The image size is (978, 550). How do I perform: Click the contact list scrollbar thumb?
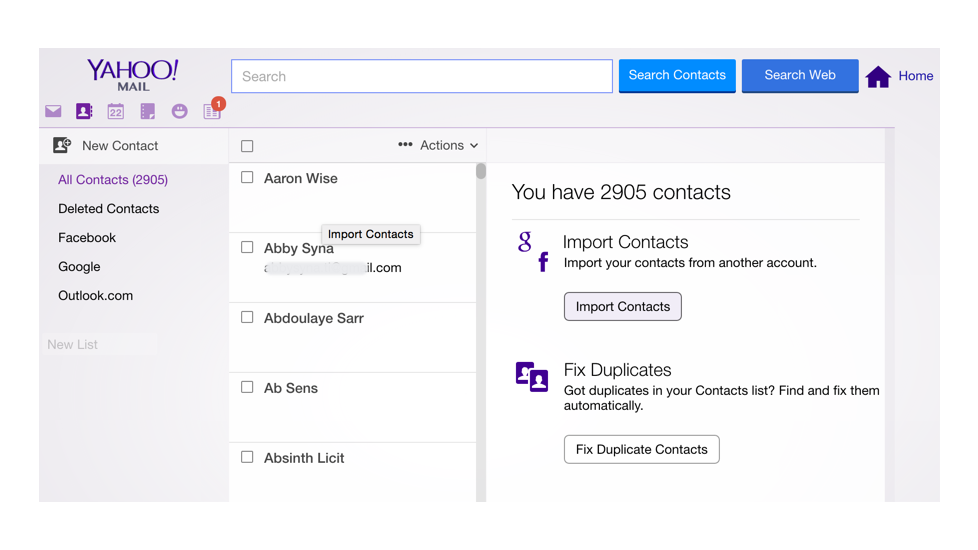[481, 171]
